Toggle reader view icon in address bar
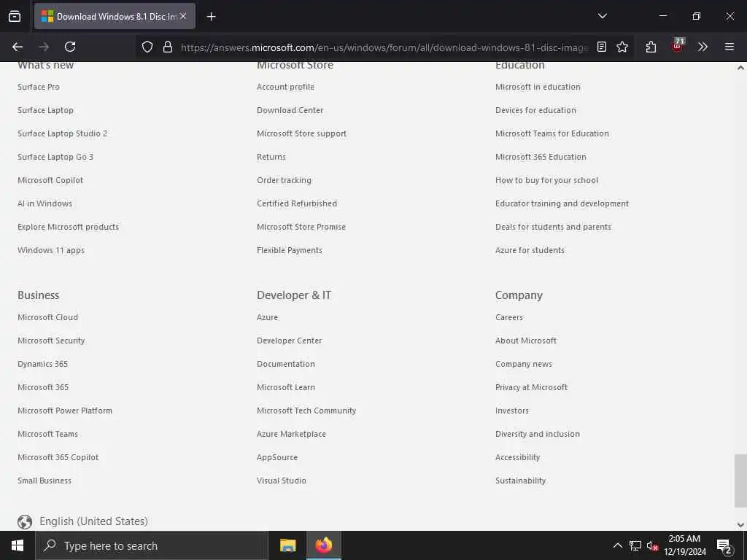Viewport: 747px width, 560px height. click(602, 47)
